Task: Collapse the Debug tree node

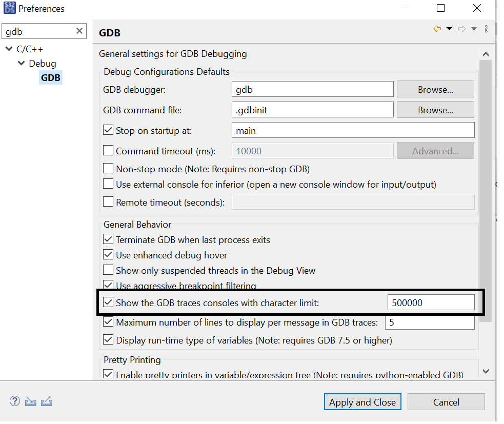Action: tap(21, 63)
